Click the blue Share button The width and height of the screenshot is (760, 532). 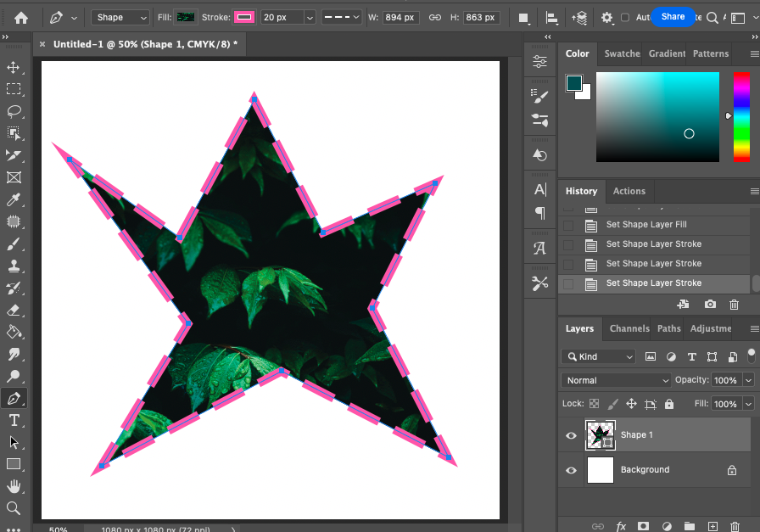click(x=673, y=17)
